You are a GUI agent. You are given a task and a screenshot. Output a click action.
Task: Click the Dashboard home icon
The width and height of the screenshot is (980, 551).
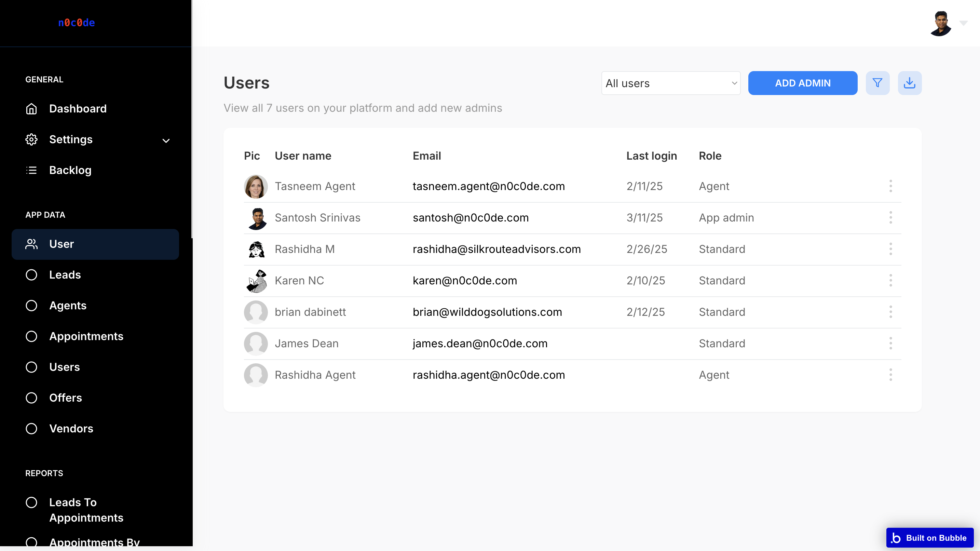(x=31, y=109)
